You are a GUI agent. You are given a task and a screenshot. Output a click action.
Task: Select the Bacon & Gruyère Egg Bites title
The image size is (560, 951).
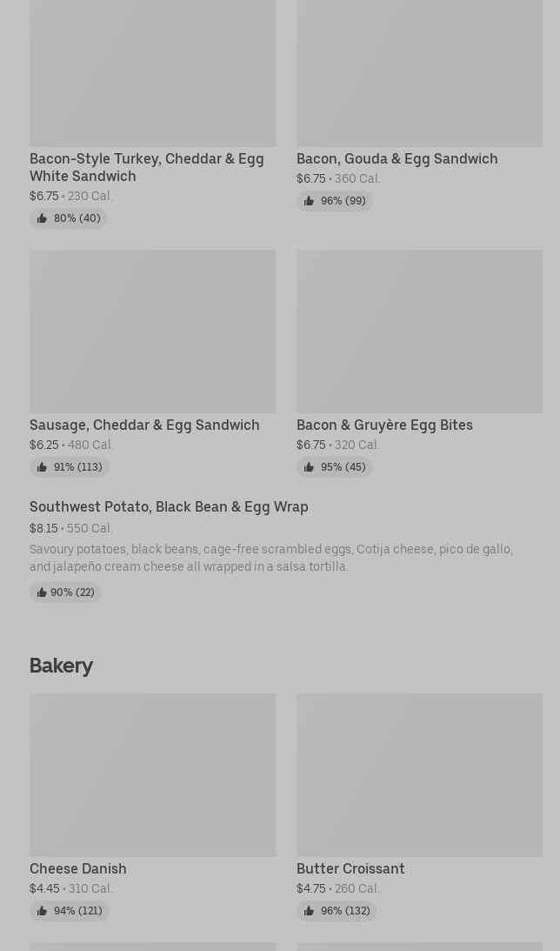[384, 425]
